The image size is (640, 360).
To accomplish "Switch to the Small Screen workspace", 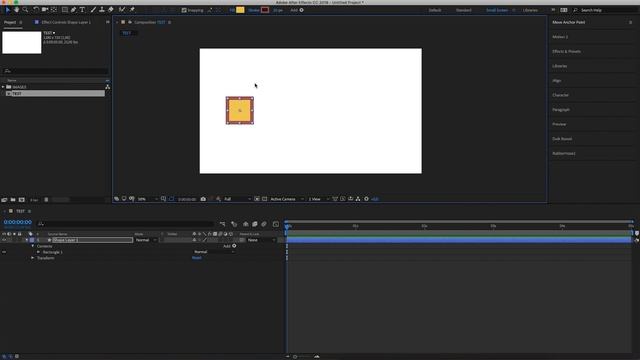I will pos(497,10).
